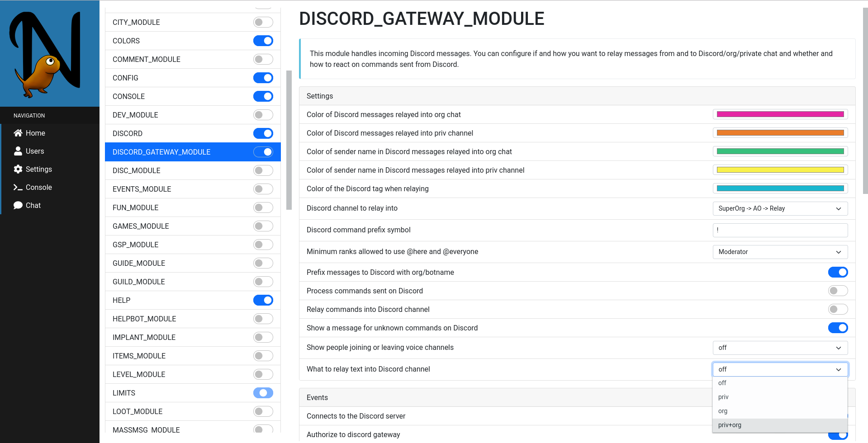The image size is (868, 443).
Task: Click the Users person icon
Action: 18,151
